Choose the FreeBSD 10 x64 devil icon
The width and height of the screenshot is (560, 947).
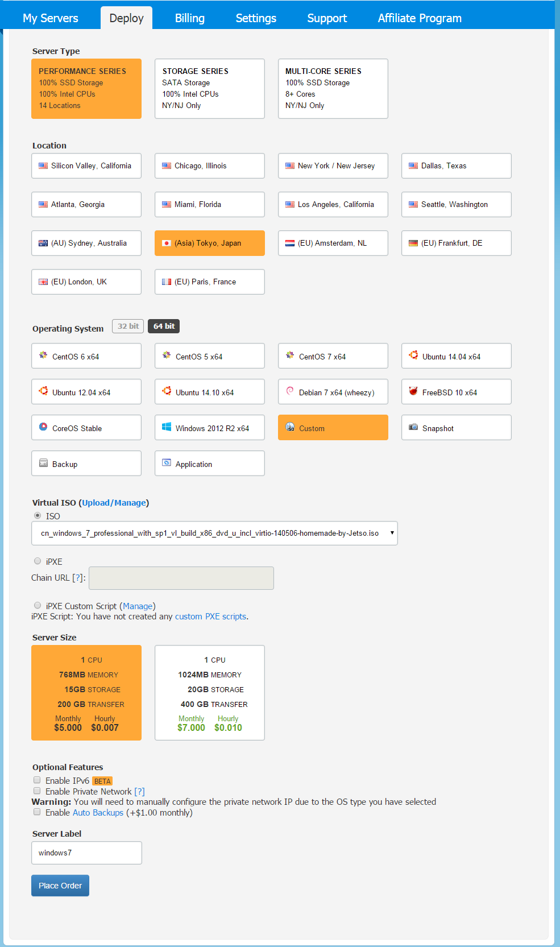(413, 391)
